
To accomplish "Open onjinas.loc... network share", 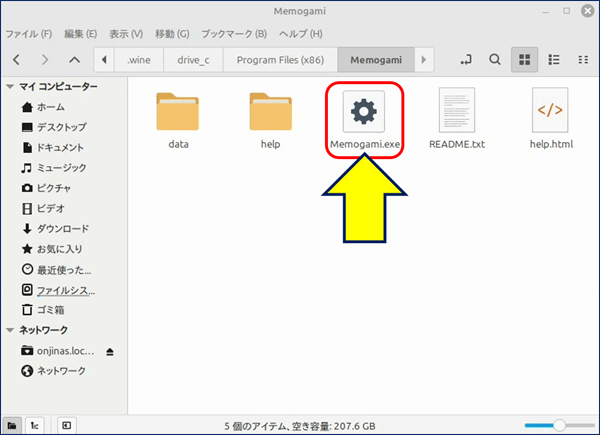I will coord(57,350).
